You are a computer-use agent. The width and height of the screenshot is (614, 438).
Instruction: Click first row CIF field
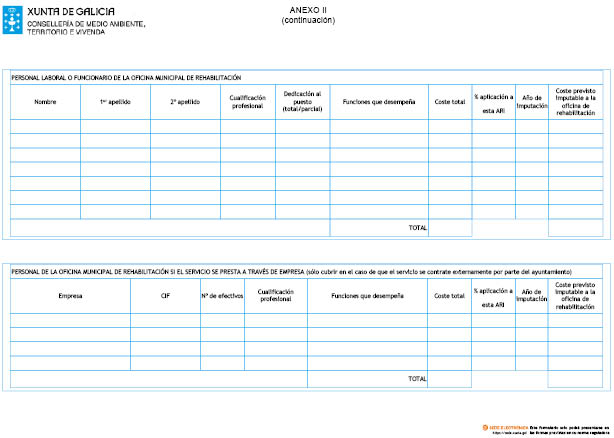point(165,321)
